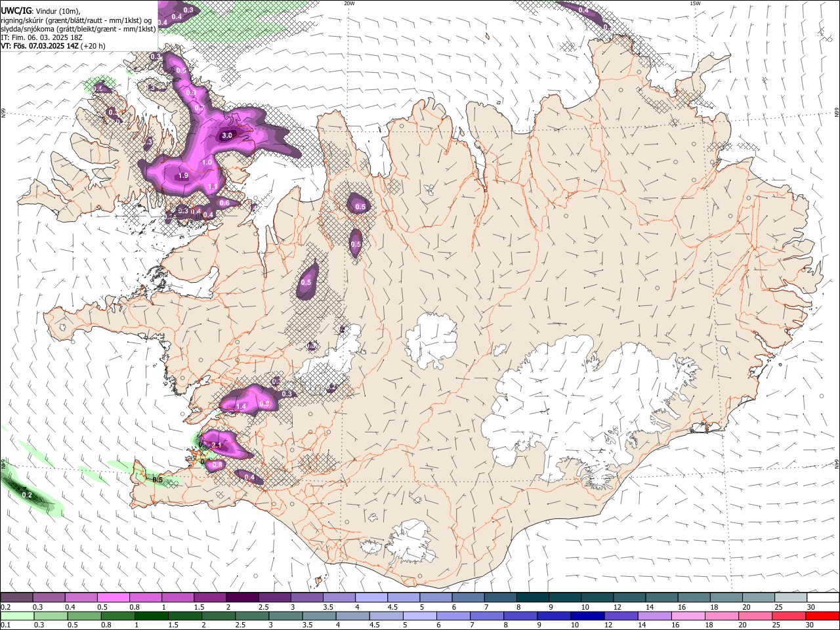This screenshot has width=840, height=630.
Task: Click the grey-green rain swatch starting at 3
Action: coord(285,616)
